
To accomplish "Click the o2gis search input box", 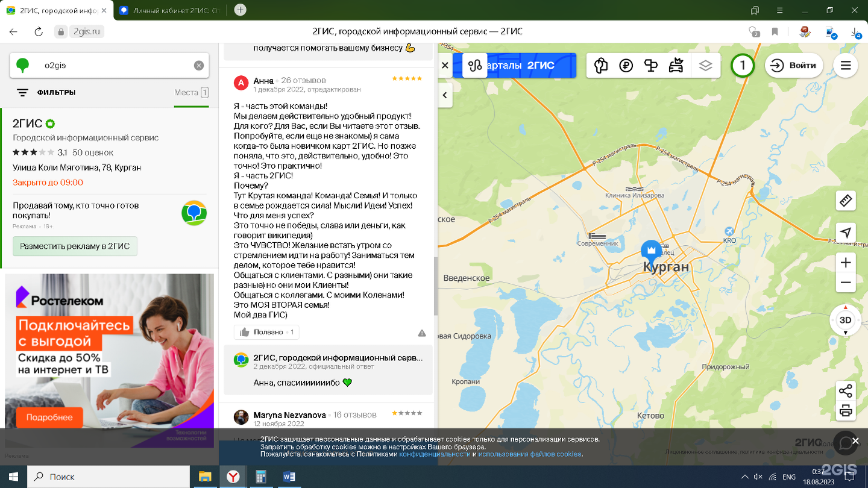I will [109, 66].
